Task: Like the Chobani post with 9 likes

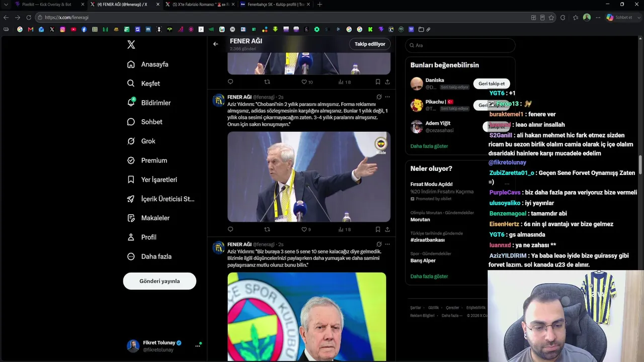Action: point(306,229)
